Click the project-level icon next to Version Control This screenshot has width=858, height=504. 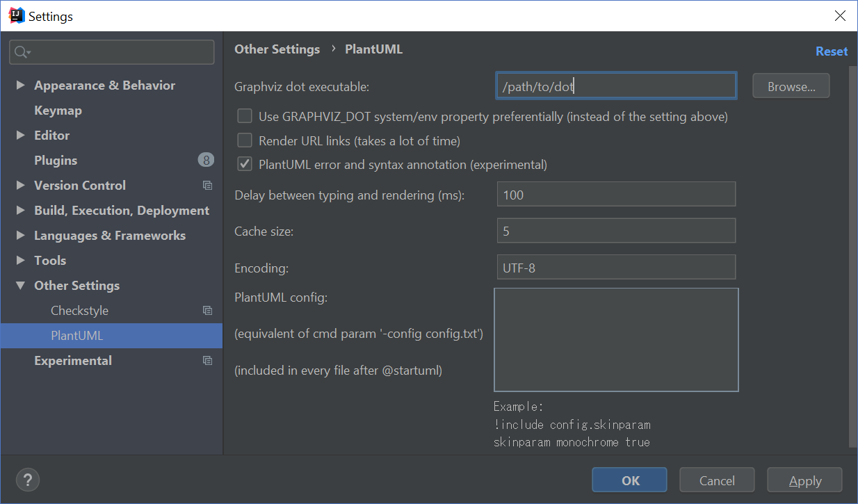click(x=207, y=186)
